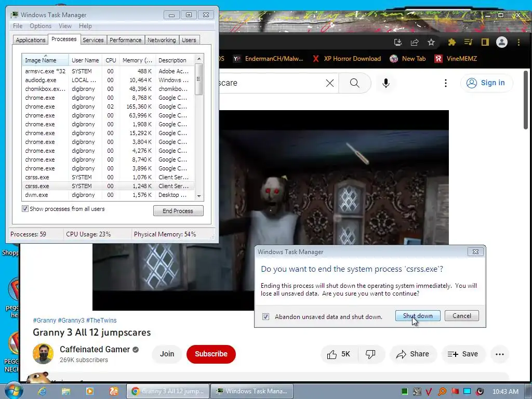Viewport: 532px width, 399px height.
Task: Switch to Applications tab
Action: [31, 40]
